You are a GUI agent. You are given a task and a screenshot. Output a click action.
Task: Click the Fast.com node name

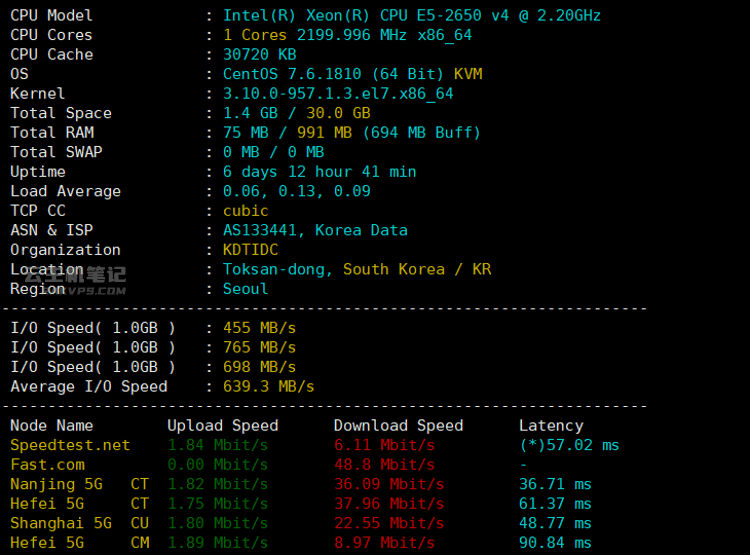pyautogui.click(x=47, y=465)
